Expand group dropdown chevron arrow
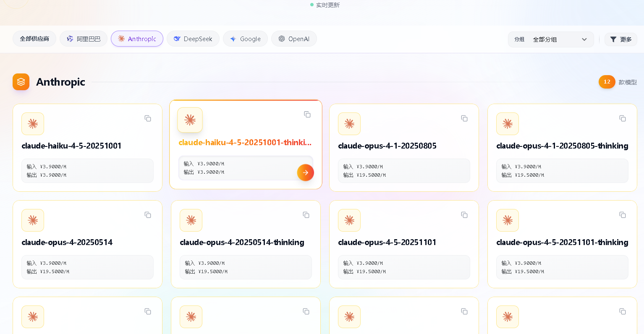Viewport: 644px width, 334px height. [584, 39]
